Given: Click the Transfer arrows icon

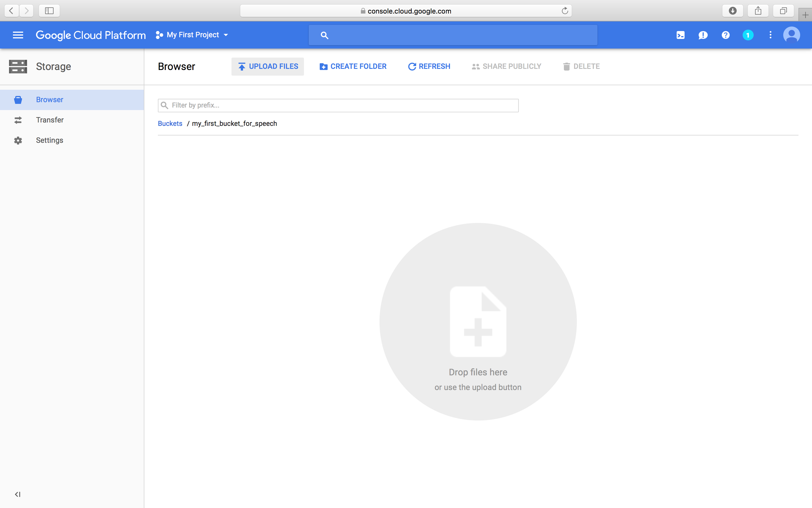Looking at the screenshot, I should point(18,120).
